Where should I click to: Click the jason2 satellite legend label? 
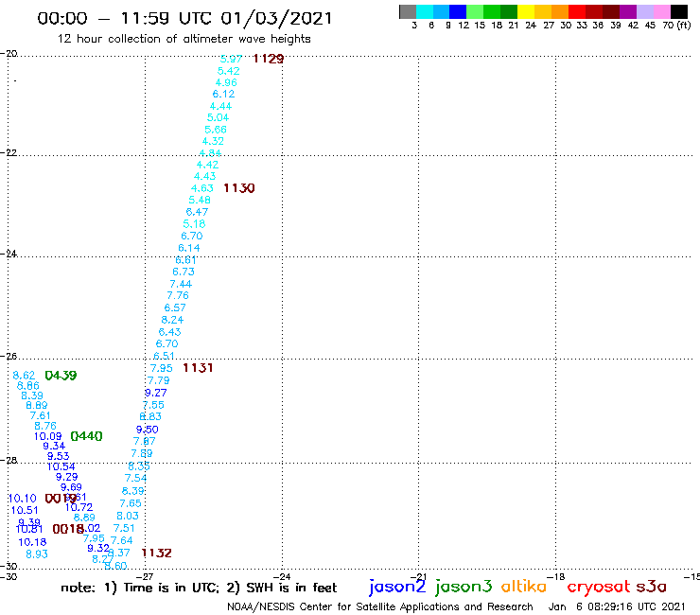pos(397,587)
